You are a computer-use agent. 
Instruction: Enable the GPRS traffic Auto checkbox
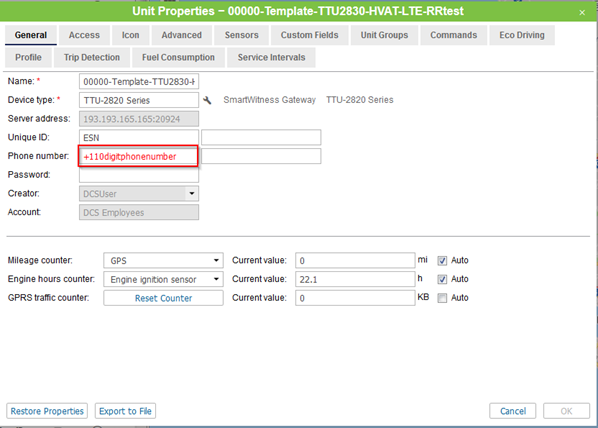tap(442, 298)
